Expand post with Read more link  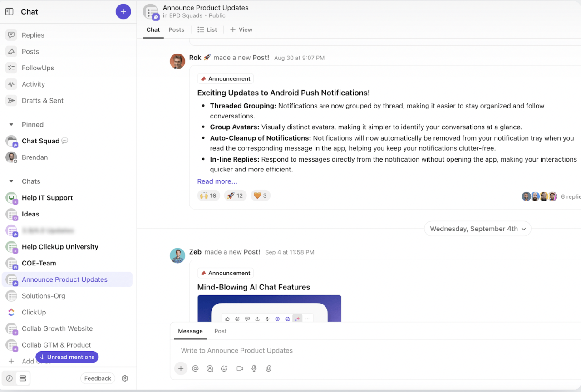click(x=217, y=181)
